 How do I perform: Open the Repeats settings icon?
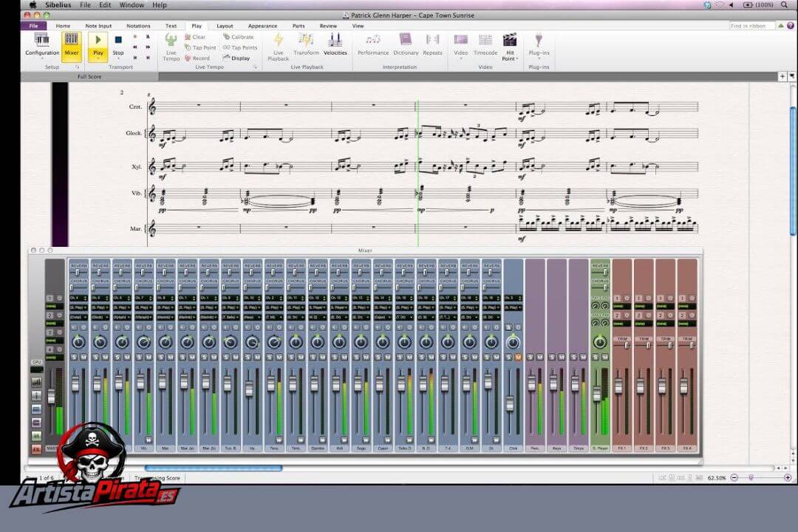(x=432, y=40)
